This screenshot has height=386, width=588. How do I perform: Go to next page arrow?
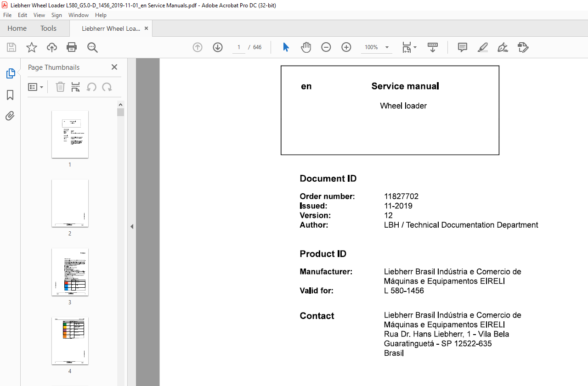click(218, 47)
